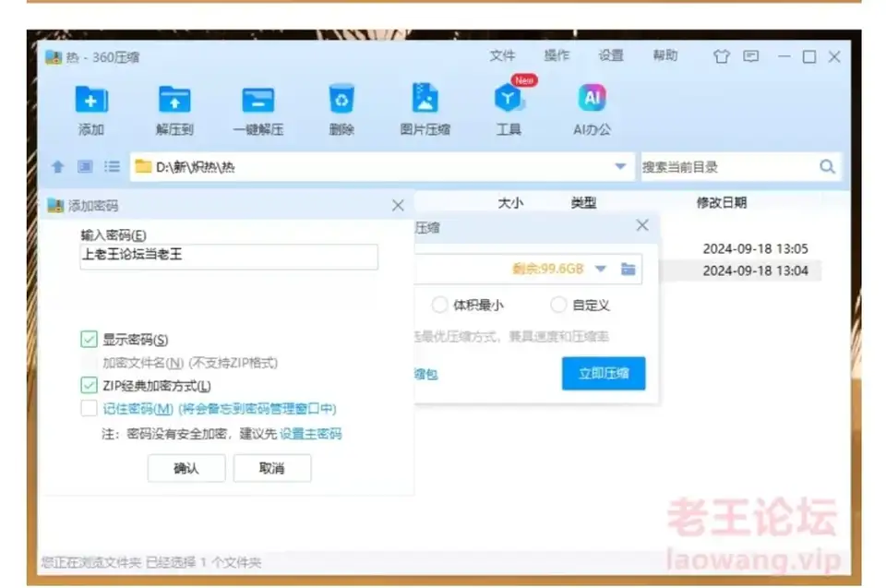Close the 压缩 dialog

[642, 225]
